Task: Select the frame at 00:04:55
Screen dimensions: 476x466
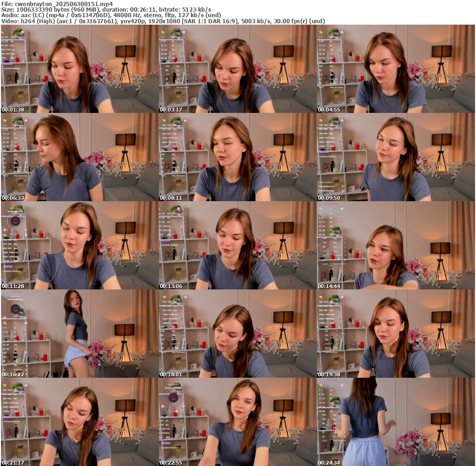Action: [396, 69]
